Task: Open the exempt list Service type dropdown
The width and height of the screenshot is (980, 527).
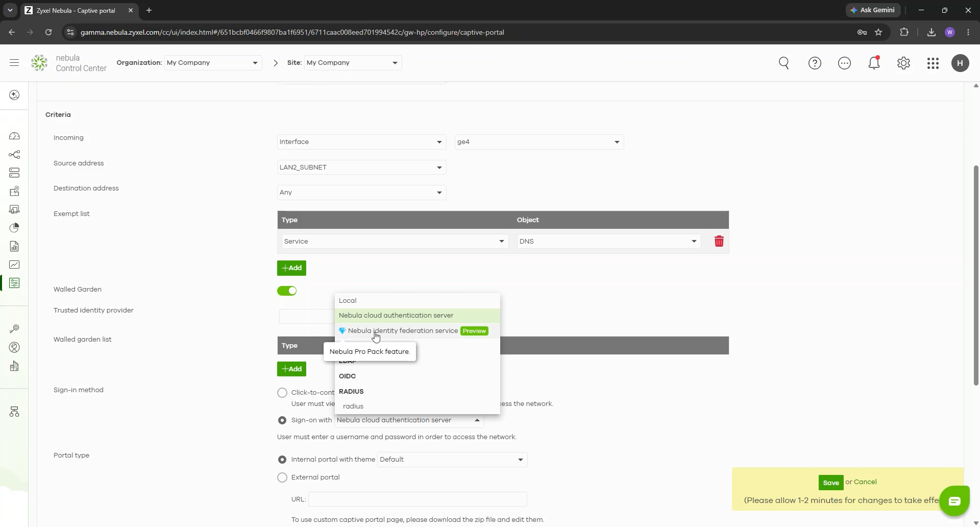Action: point(395,242)
